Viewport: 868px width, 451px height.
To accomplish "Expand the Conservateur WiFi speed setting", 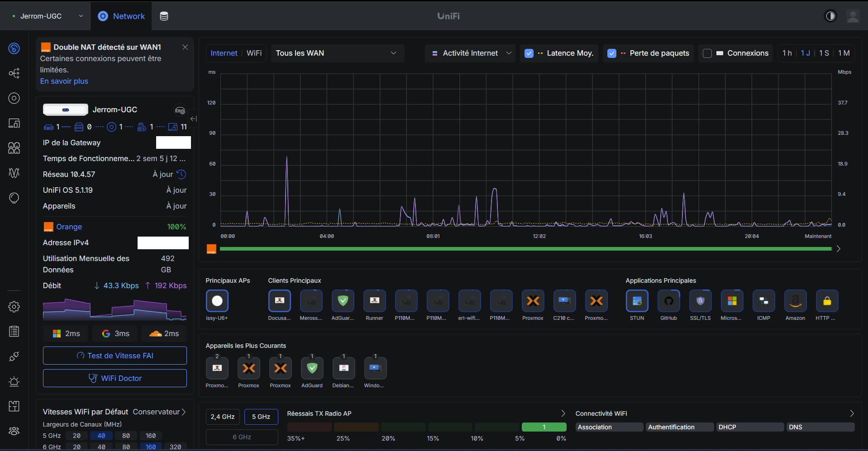I will (x=159, y=412).
